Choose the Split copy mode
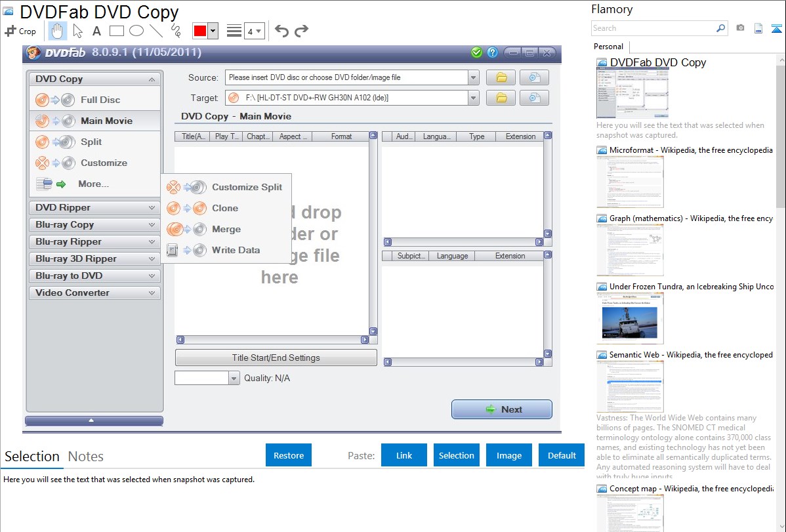Screen dimensions: 786x532 tap(94, 142)
